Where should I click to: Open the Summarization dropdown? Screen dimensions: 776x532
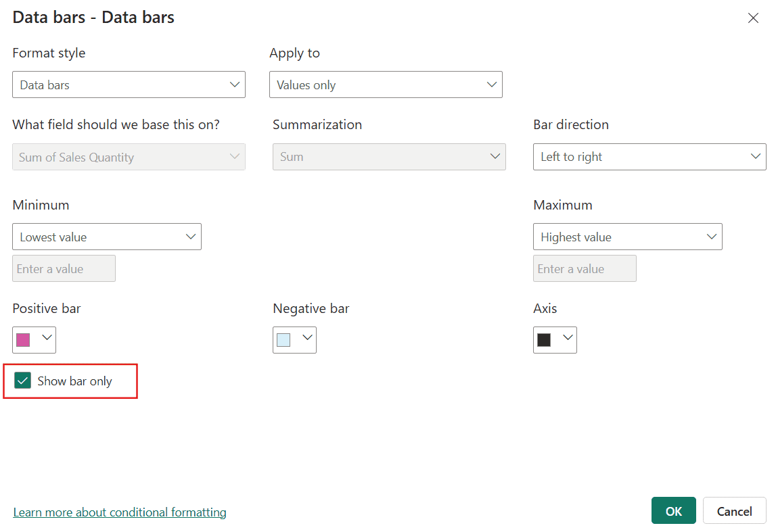[x=389, y=157]
